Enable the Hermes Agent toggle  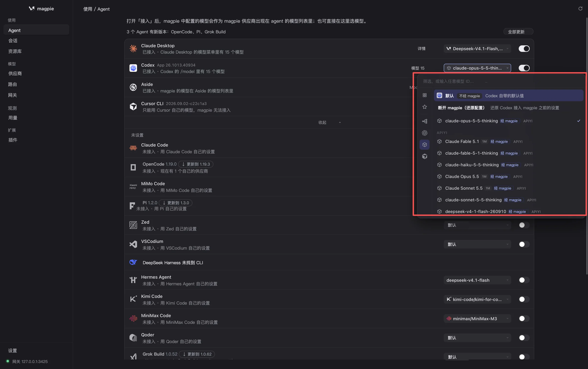(x=524, y=280)
